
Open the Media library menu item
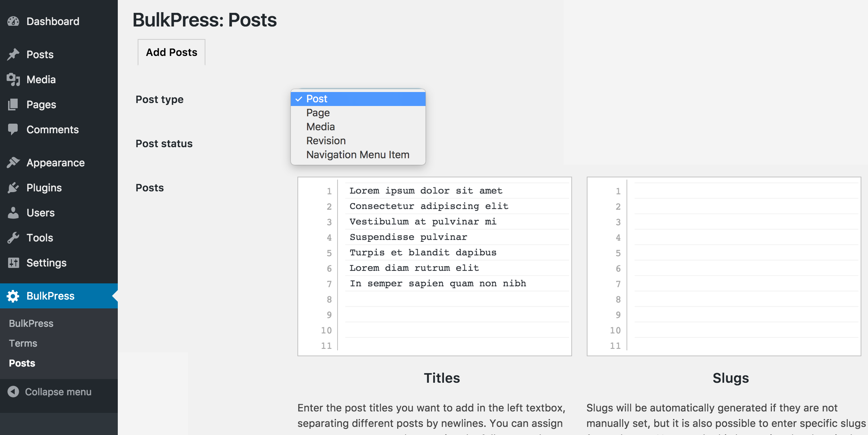coord(59,79)
